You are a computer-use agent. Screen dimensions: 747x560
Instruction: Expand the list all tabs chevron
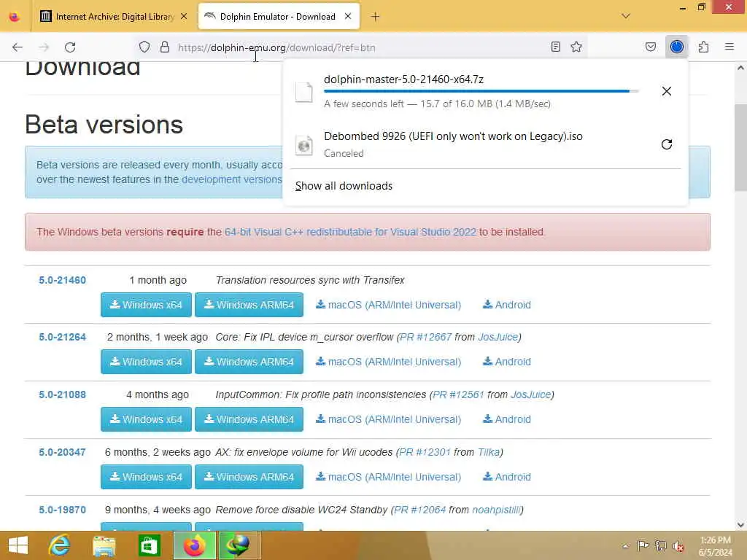pyautogui.click(x=626, y=16)
